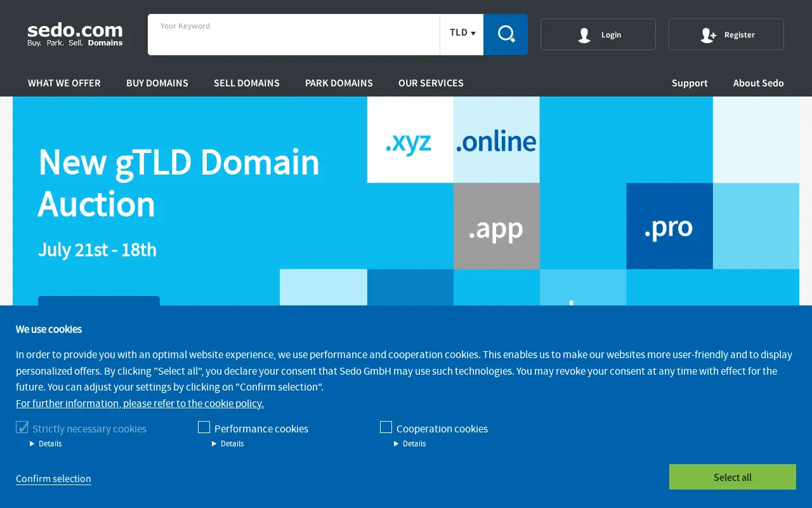Click the Register add-user icon
The height and width of the screenshot is (508, 812).
[x=708, y=35]
